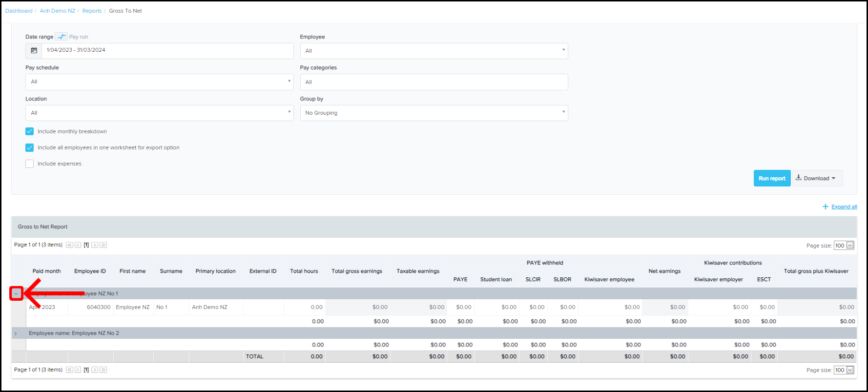Uncheck Include monthly breakdown checkbox
This screenshot has width=868, height=392.
point(30,131)
